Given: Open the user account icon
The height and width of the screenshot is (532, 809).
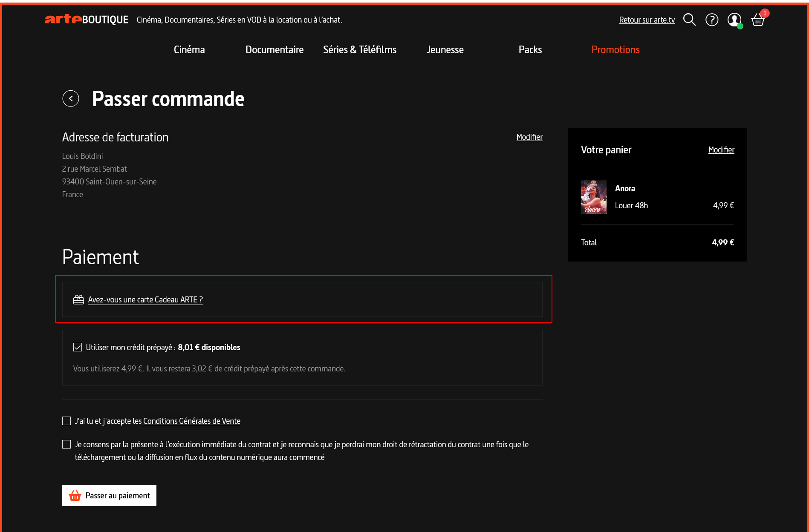Looking at the screenshot, I should pyautogui.click(x=734, y=20).
